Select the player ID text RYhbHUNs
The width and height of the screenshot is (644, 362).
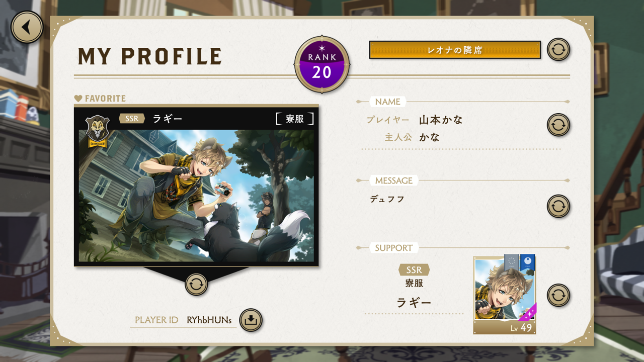pyautogui.click(x=209, y=320)
